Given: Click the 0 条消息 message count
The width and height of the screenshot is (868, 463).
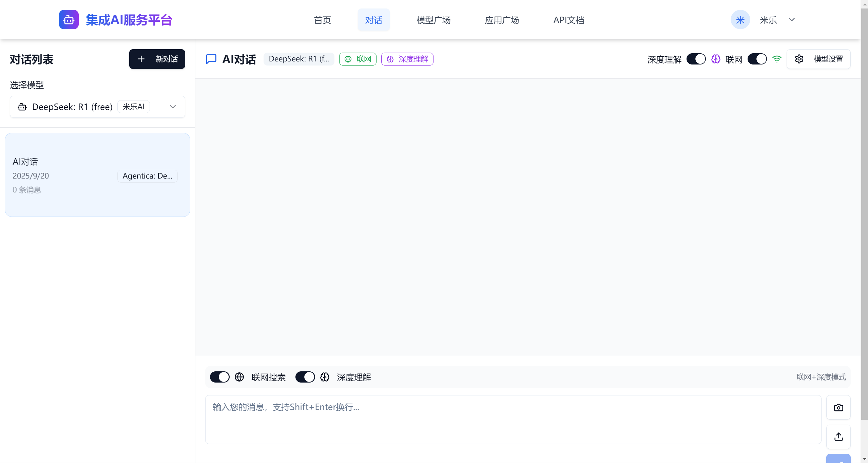Looking at the screenshot, I should [x=27, y=190].
